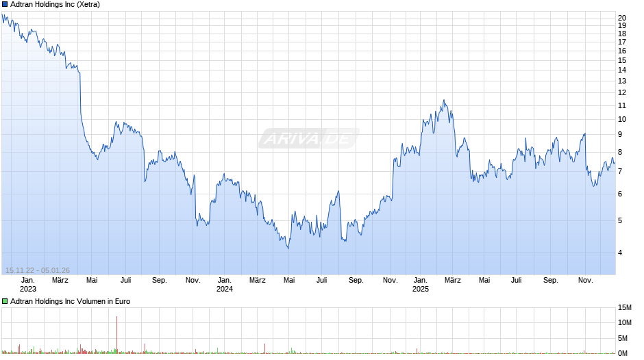The image size is (644, 360).
Task: Click the 'Jan. 2024' axis label
Action: pos(224,285)
